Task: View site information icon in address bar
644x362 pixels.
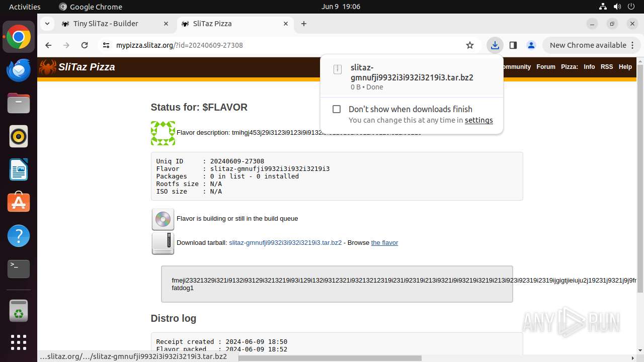Action: [106, 45]
